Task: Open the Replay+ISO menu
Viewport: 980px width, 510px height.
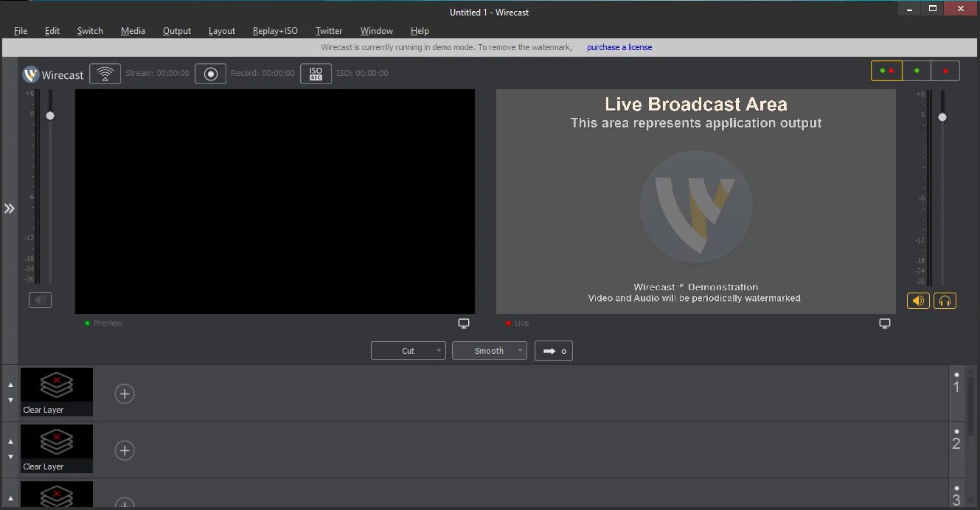Action: pyautogui.click(x=275, y=31)
